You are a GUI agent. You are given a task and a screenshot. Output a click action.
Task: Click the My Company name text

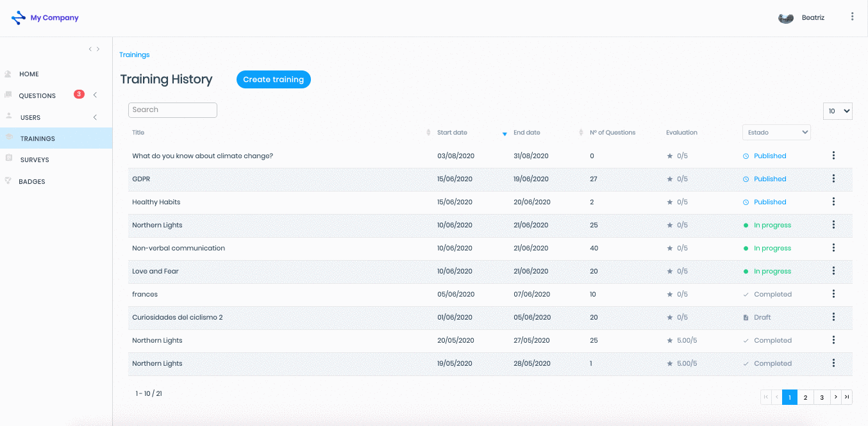(x=54, y=18)
